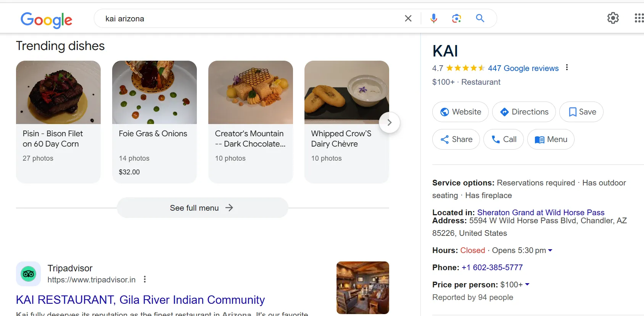Open the Sheraton Grand at Wild Horse Pass link
644x316 pixels.
coord(540,212)
